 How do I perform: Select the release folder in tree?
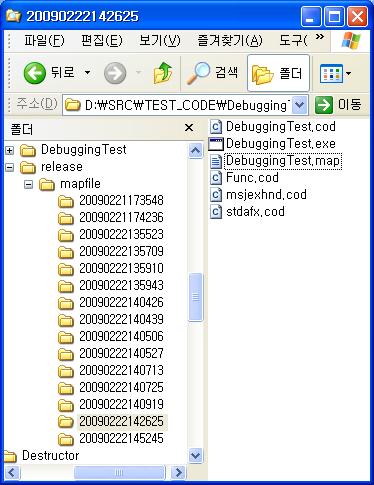62,167
